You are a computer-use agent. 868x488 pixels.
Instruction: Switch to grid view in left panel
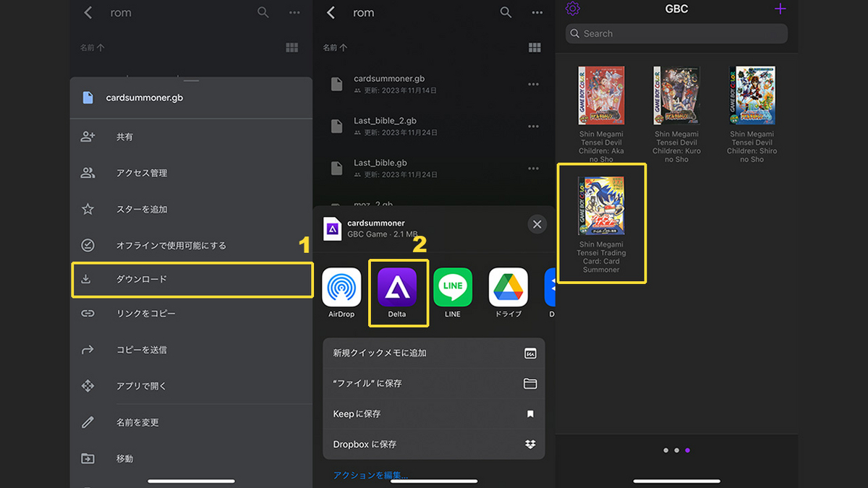tap(292, 48)
